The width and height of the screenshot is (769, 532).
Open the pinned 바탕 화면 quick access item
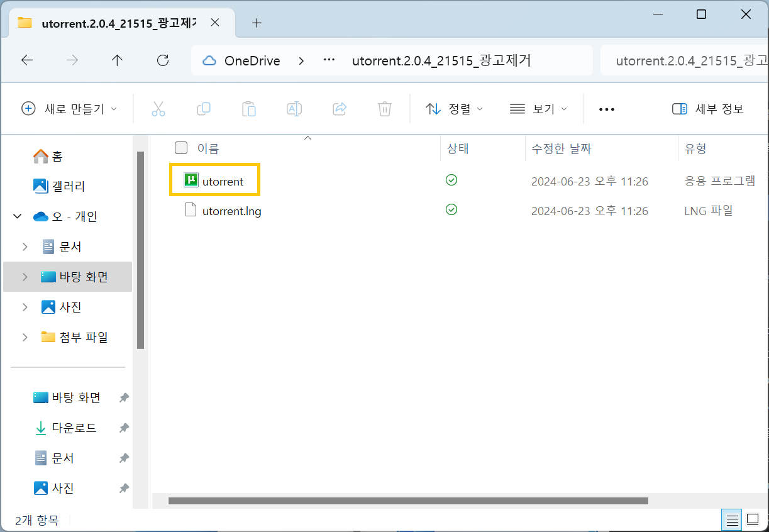(68, 397)
